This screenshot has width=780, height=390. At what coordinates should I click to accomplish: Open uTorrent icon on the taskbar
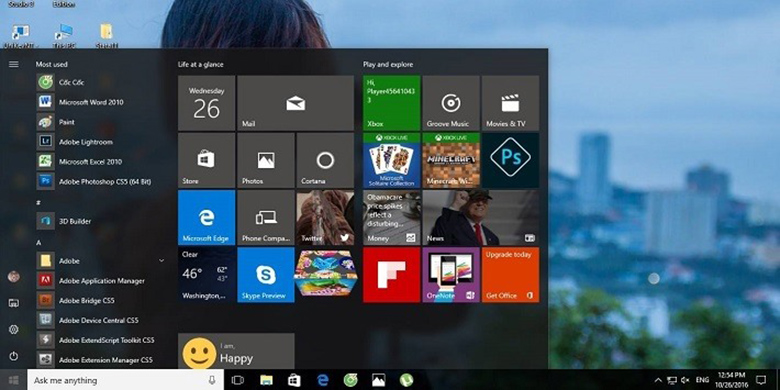pyautogui.click(x=406, y=380)
